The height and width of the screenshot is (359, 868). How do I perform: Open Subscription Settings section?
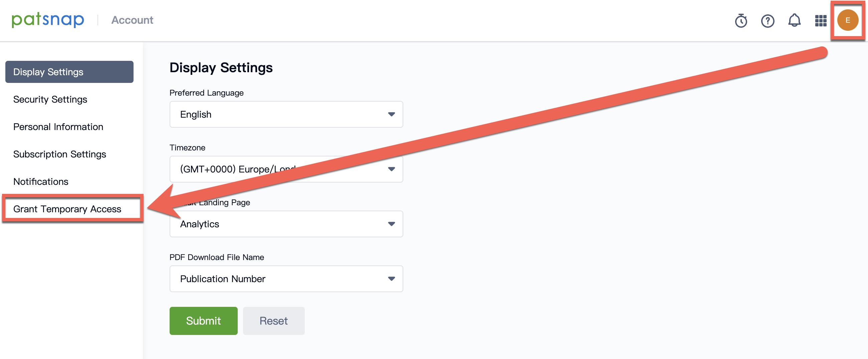[59, 154]
